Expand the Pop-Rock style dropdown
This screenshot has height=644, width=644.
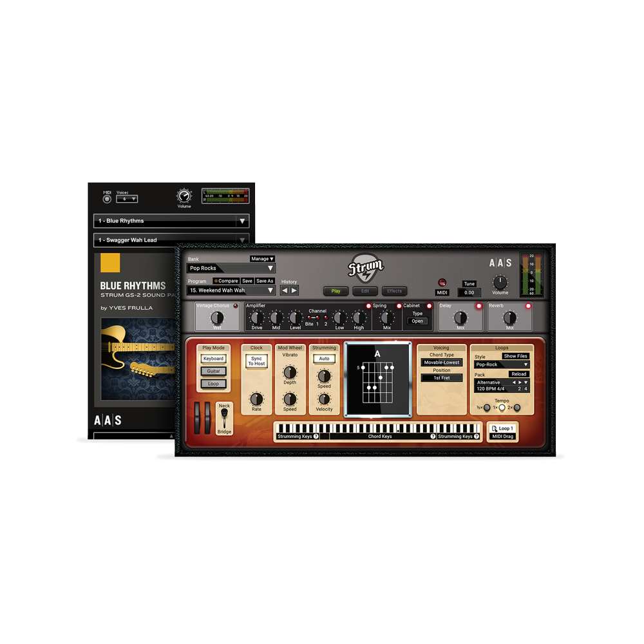pyautogui.click(x=501, y=364)
